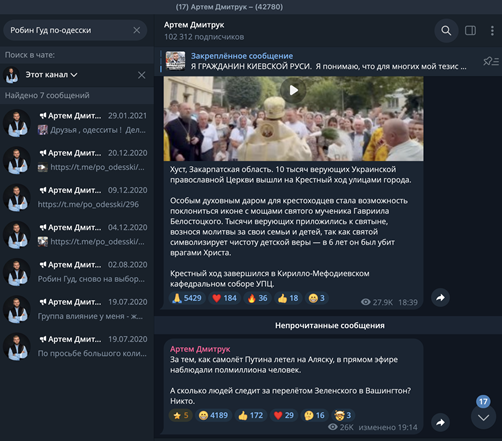The height and width of the screenshot is (441, 502).
Task: Toggle the side panel icon in the header
Action: [470, 31]
